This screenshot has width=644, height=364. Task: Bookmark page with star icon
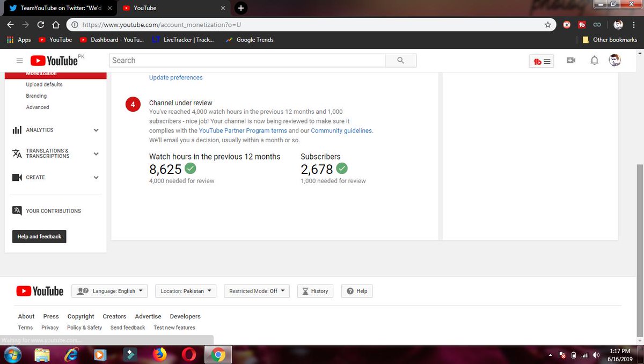click(x=547, y=25)
